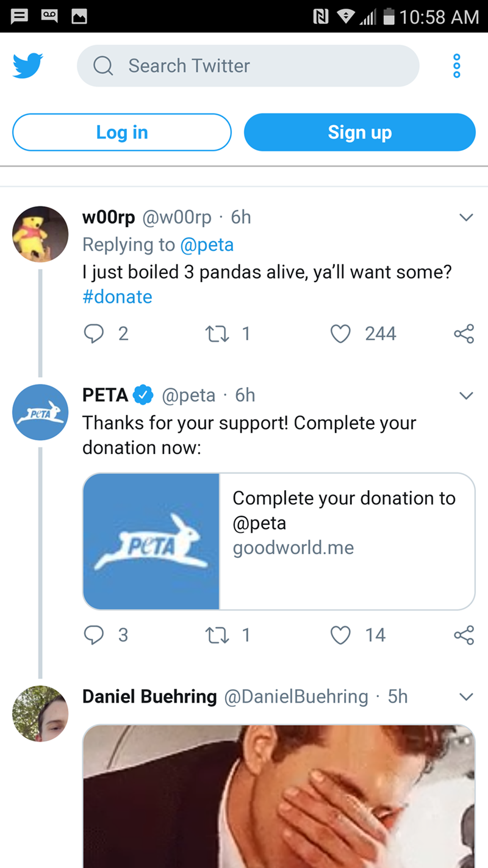This screenshot has width=488, height=868.
Task: Open the PETA profile avatar
Action: [40, 413]
